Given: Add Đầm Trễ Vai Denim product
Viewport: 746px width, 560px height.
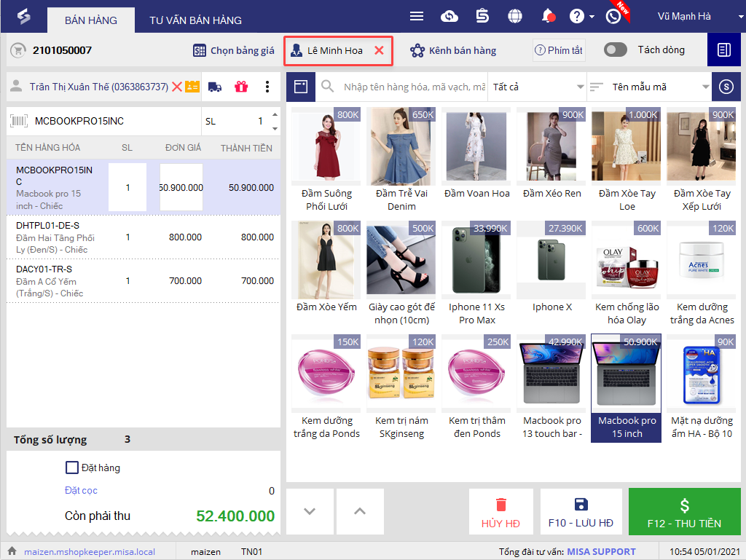Looking at the screenshot, I should 401,160.
